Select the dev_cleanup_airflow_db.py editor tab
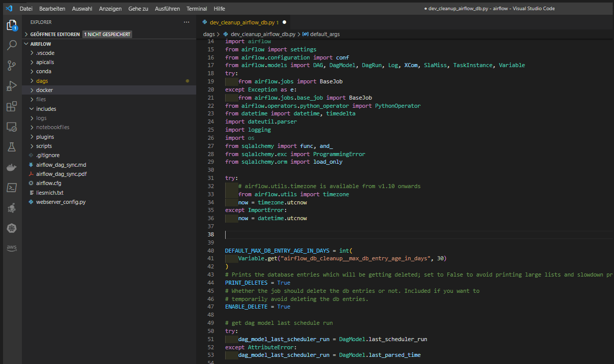Screen dimensions: 614x364 [244, 22]
